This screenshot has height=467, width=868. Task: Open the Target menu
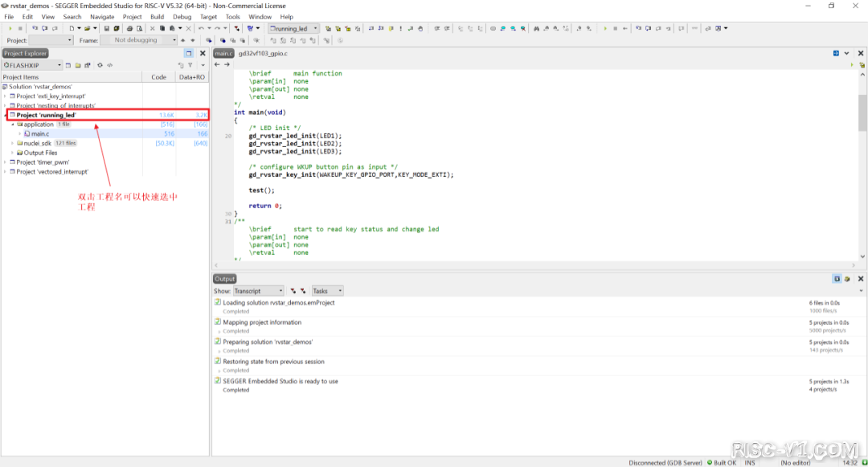coord(209,17)
